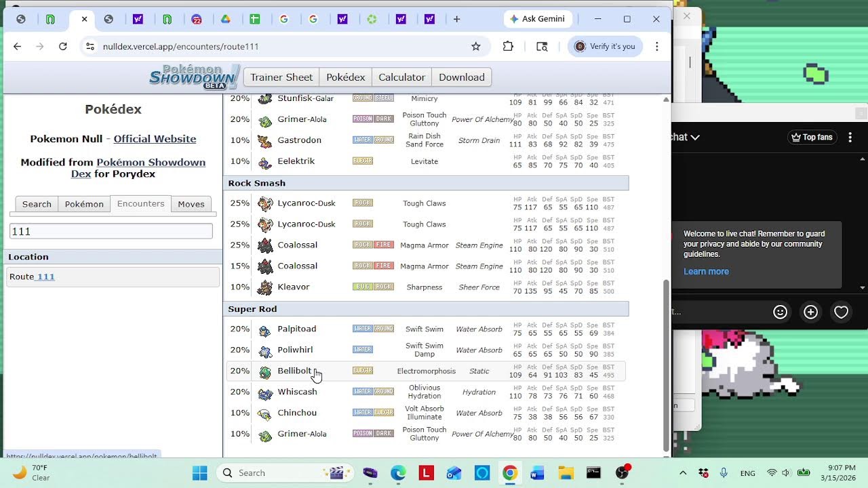Click the Pokémon Showdown logo

(195, 77)
